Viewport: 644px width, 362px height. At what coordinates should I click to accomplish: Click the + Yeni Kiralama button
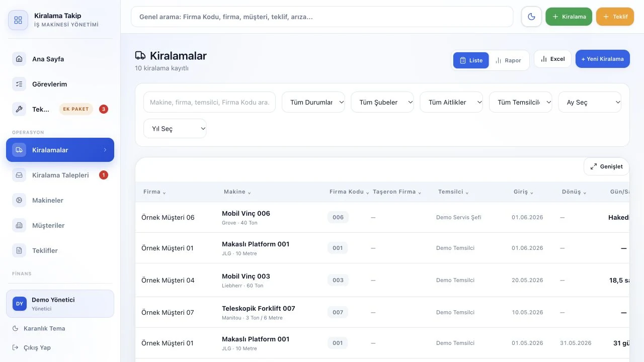point(602,59)
